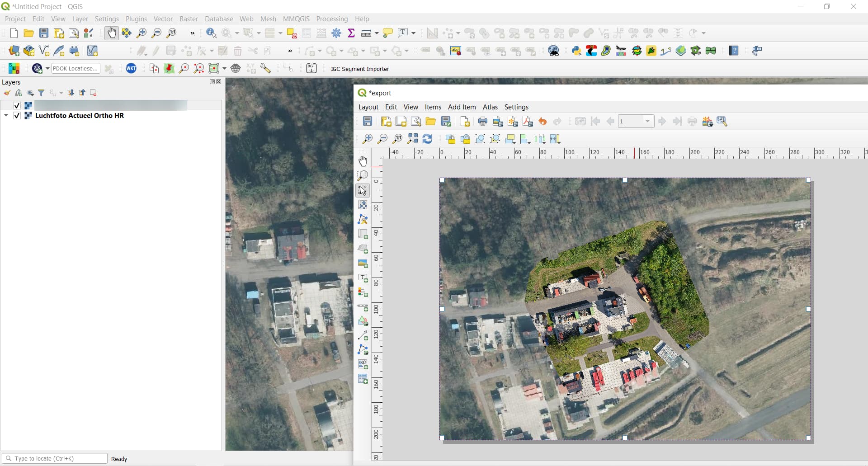
Task: Toggle the Filter Legend button in Layers panel
Action: click(41, 93)
